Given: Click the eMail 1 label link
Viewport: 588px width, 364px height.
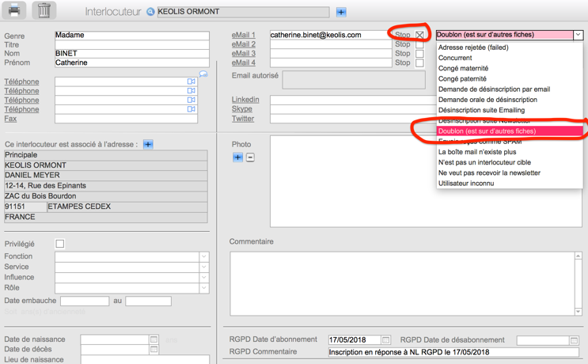Looking at the screenshot, I should click(243, 35).
